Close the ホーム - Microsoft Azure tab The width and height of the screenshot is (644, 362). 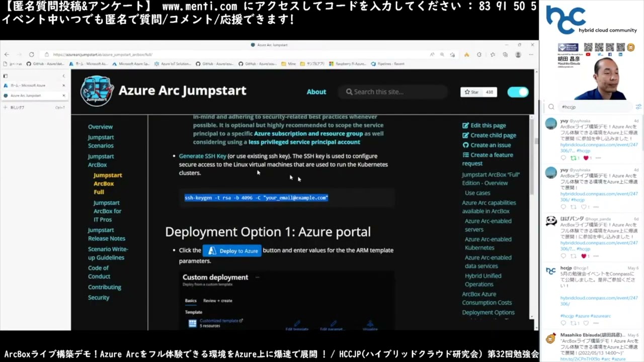[x=63, y=85]
